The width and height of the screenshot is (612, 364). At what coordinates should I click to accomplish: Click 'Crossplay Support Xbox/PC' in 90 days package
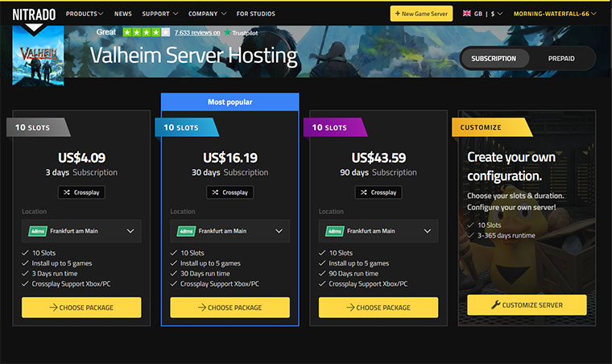(368, 283)
